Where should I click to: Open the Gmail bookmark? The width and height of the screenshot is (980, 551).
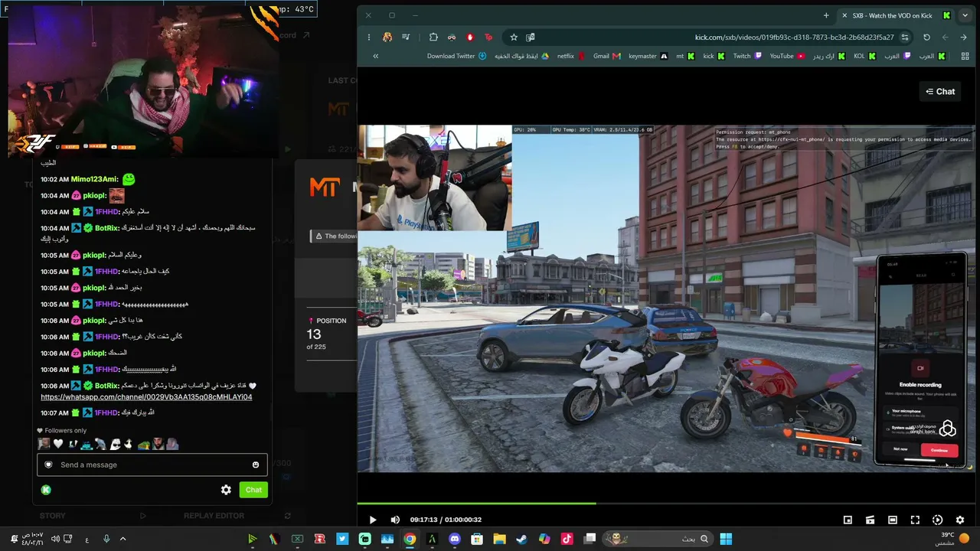(x=606, y=56)
